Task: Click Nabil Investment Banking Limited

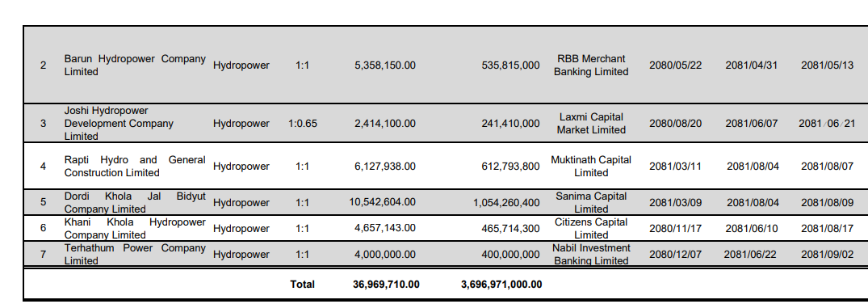Action: tap(591, 254)
